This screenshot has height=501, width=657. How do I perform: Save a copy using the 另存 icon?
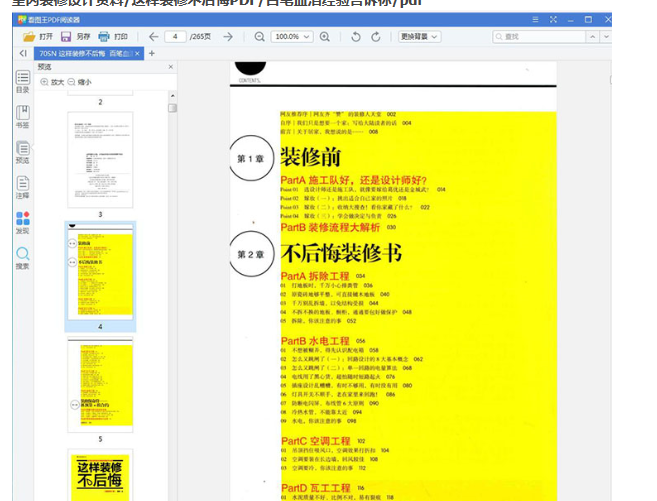click(66, 37)
